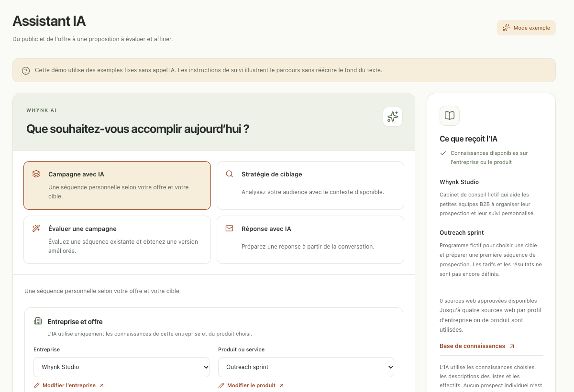This screenshot has height=392, width=574.
Task: Click the pencil icon next to Modifier le produit
Action: click(x=221, y=385)
